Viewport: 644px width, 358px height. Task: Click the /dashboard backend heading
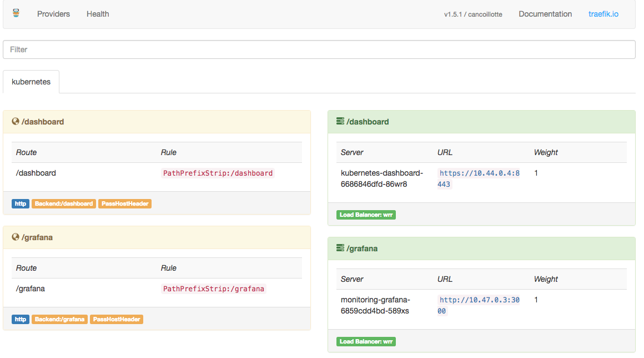tap(368, 122)
